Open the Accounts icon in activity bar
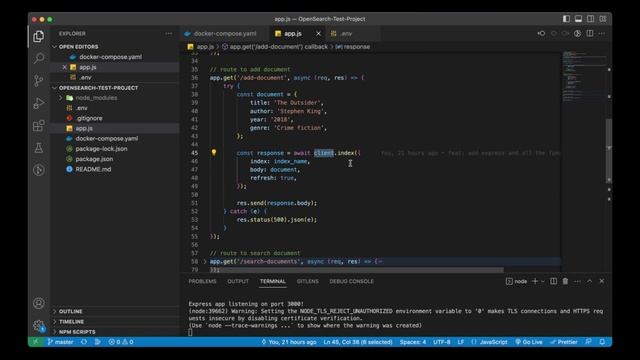 pos(39,303)
